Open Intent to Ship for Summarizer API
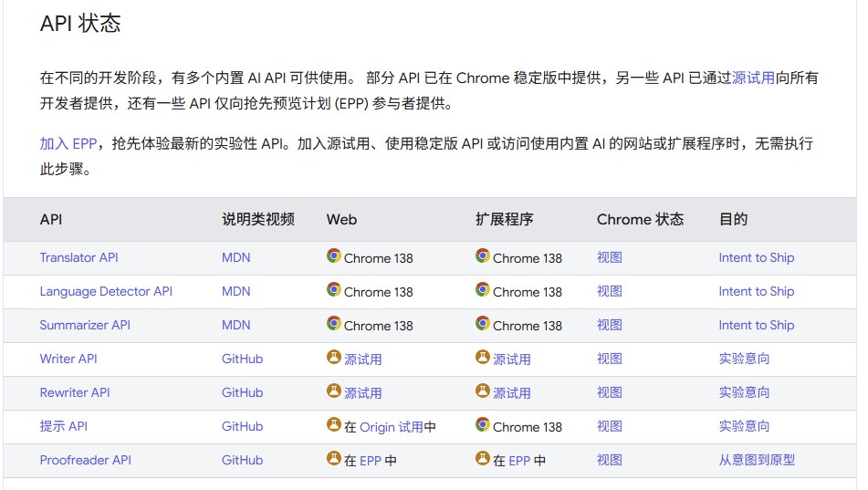The width and height of the screenshot is (868, 490). tap(756, 325)
